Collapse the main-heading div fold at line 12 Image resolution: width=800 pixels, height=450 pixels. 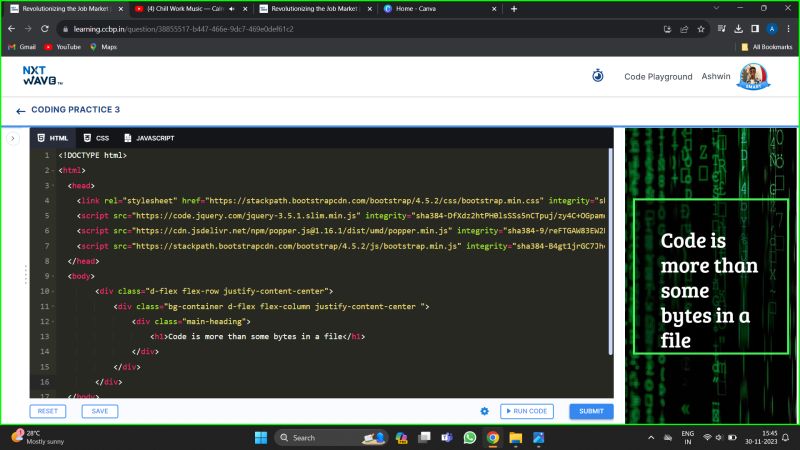coord(53,321)
